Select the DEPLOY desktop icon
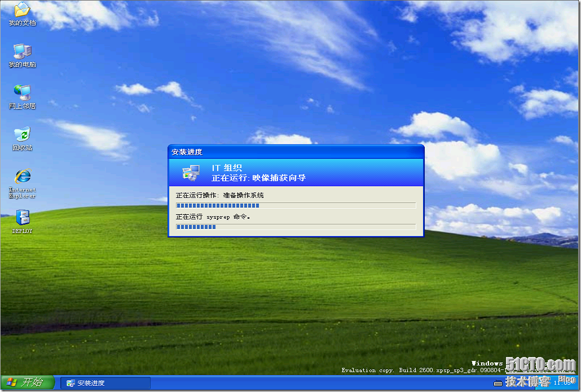This screenshot has height=392, width=581. coord(22,222)
